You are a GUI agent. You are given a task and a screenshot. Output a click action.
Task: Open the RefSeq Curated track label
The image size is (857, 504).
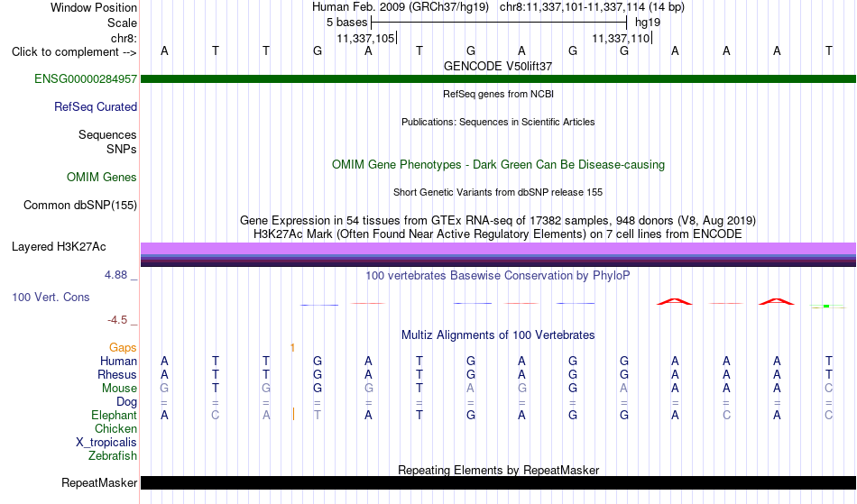pyautogui.click(x=95, y=106)
